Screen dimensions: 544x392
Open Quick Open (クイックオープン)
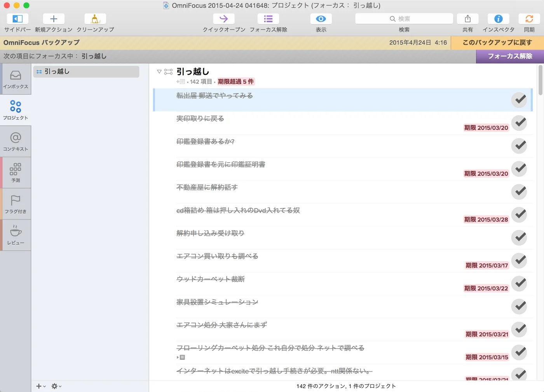[224, 19]
